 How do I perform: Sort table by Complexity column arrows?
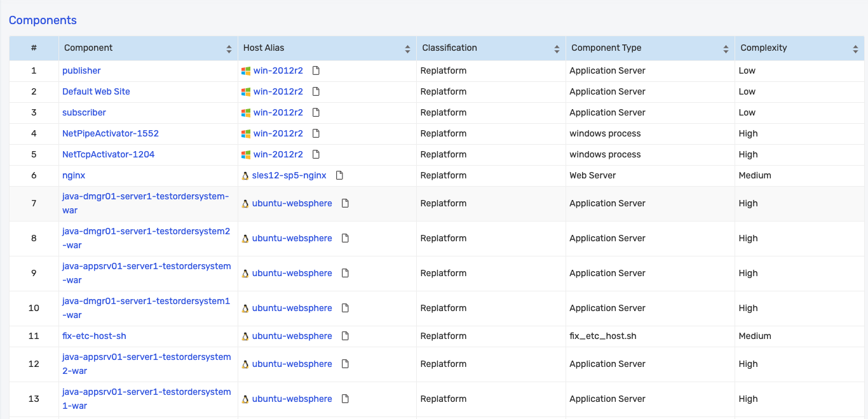click(x=856, y=49)
